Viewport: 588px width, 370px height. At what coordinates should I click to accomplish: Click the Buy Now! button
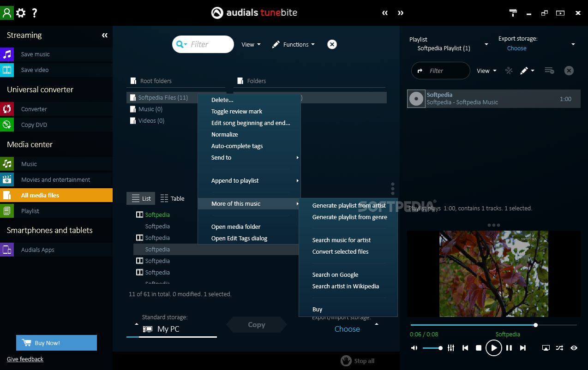click(x=56, y=343)
